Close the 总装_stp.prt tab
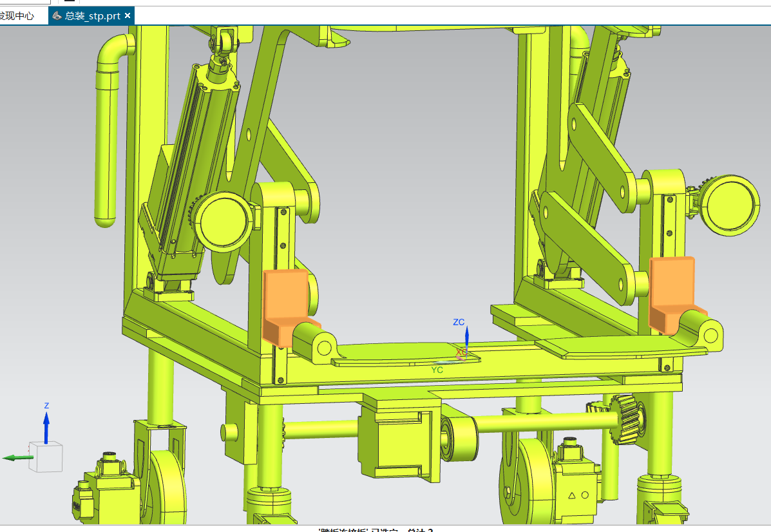The image size is (771, 532). click(128, 15)
